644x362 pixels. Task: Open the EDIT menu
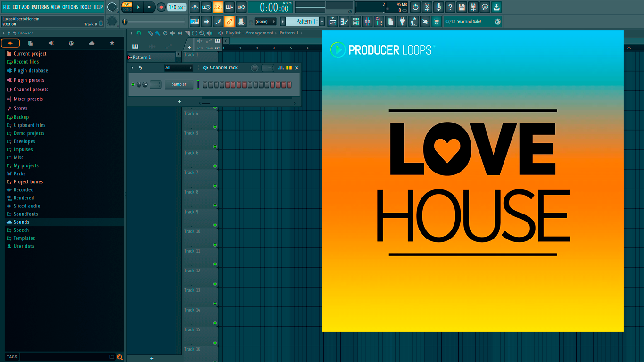pos(17,7)
